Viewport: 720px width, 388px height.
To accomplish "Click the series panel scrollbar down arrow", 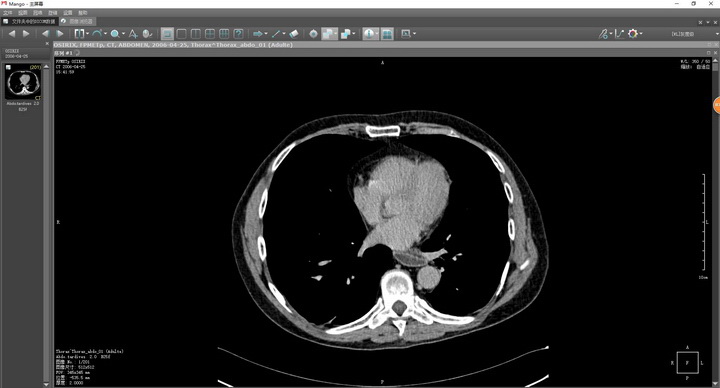I will click(x=46, y=384).
